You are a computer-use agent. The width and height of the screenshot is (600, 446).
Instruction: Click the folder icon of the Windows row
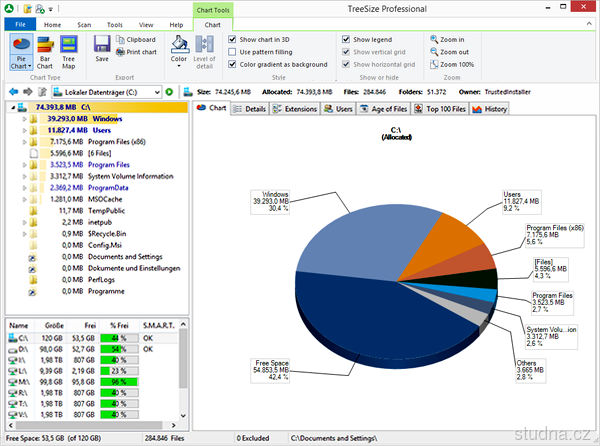click(x=33, y=119)
